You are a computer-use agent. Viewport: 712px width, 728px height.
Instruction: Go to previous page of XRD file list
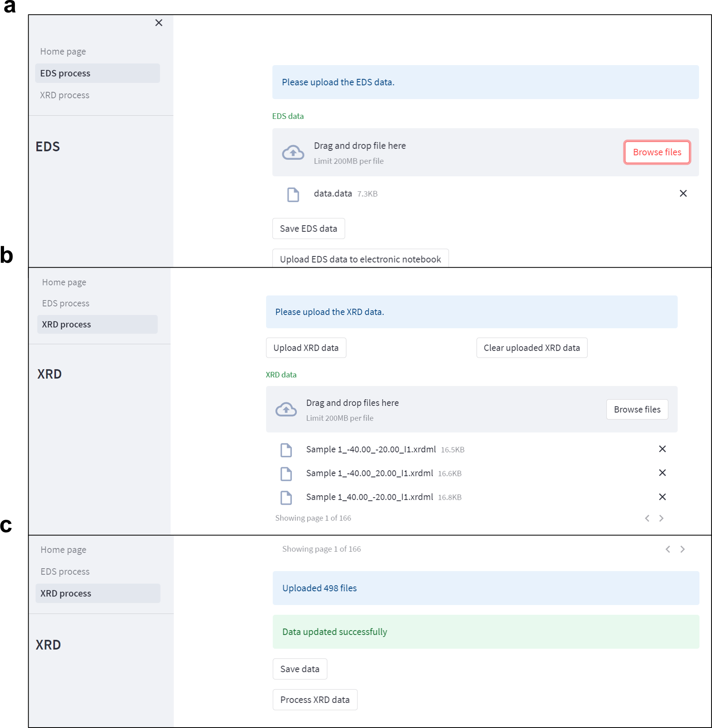(x=647, y=518)
